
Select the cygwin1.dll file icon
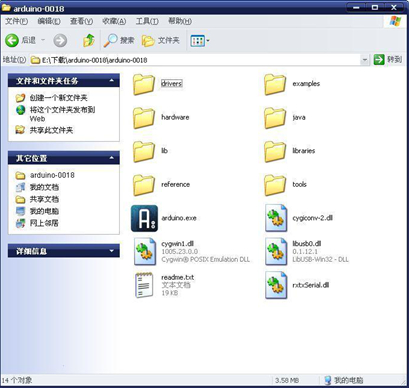(145, 252)
